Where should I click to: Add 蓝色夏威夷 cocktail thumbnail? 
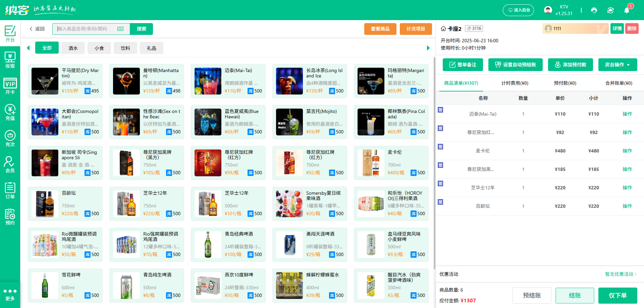(x=208, y=122)
